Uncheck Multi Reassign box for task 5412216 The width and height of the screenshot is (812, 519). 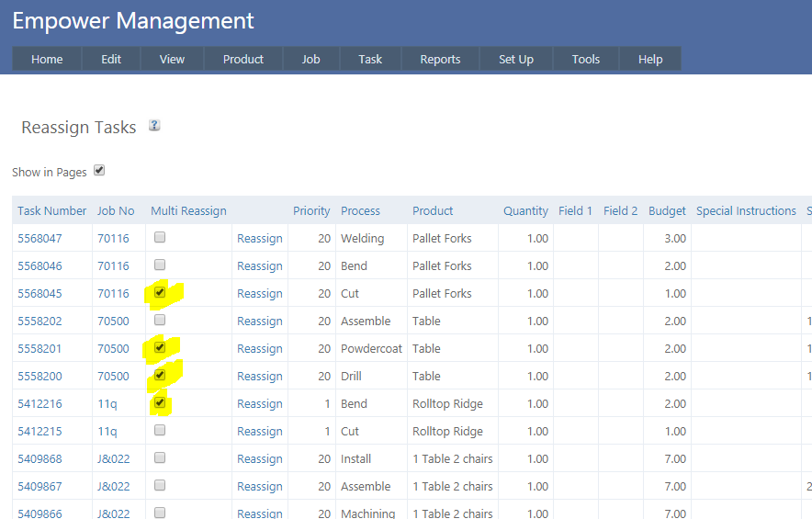160,402
